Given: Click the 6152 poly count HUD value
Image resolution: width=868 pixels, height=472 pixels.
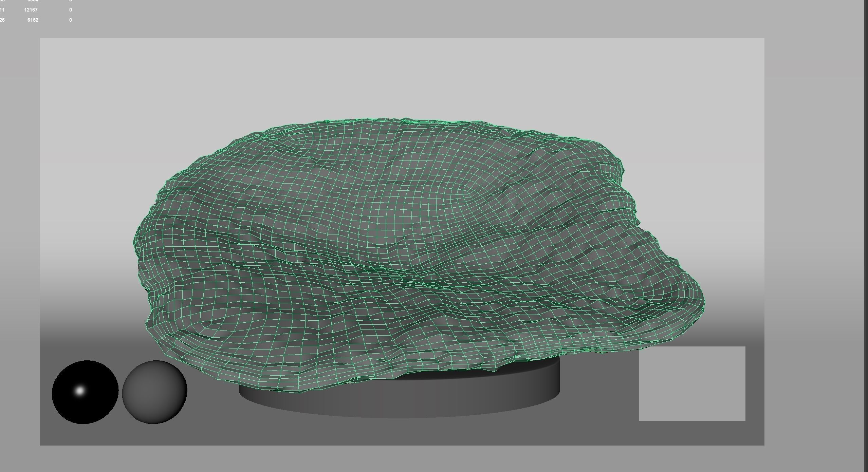Looking at the screenshot, I should coord(33,20).
